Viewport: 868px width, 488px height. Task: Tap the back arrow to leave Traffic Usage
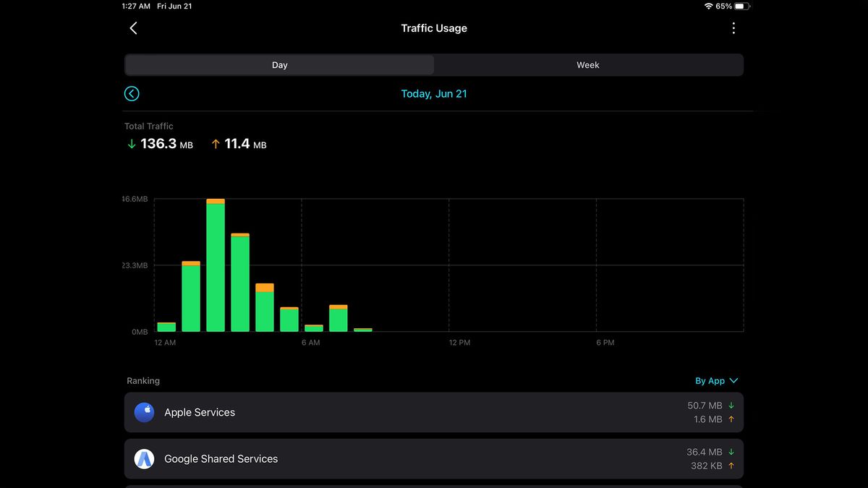133,27
